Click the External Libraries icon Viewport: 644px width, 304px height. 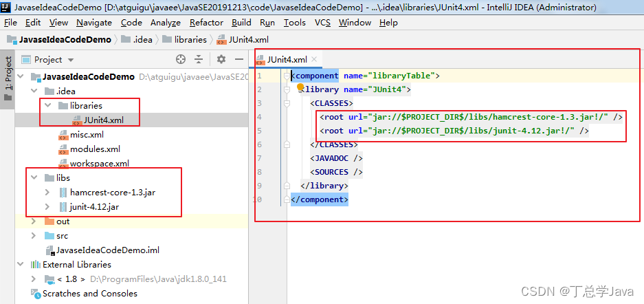[36, 265]
